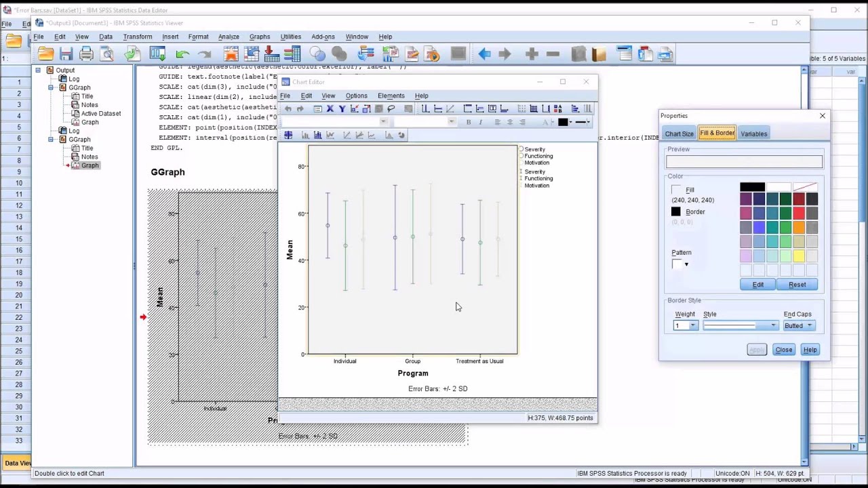The height and width of the screenshot is (488, 868).
Task: Select the Fill color box in Properties
Action: pyautogui.click(x=676, y=190)
